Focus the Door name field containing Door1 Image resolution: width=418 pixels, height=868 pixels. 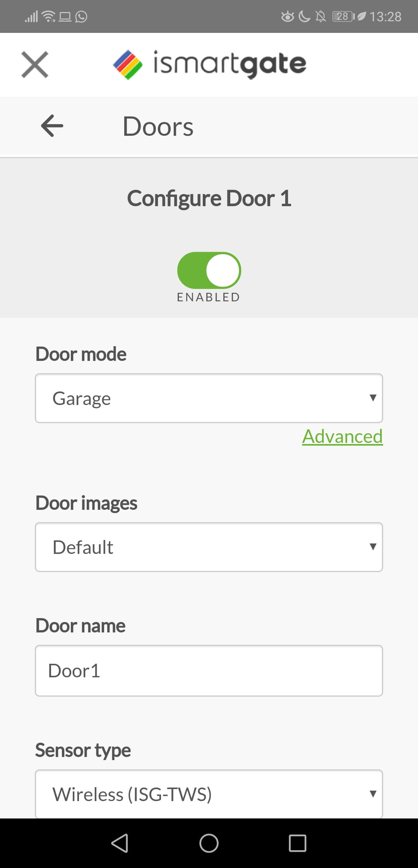209,671
